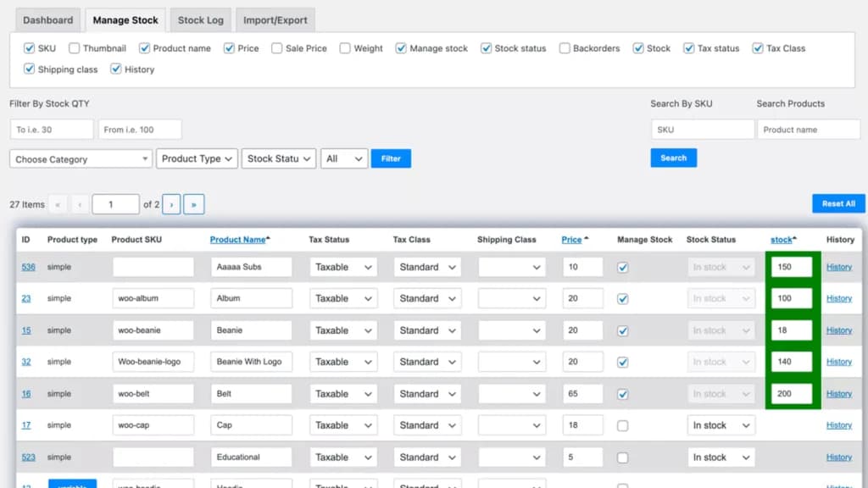Expand the Product Type filter dropdown
The image size is (868, 488).
(197, 158)
